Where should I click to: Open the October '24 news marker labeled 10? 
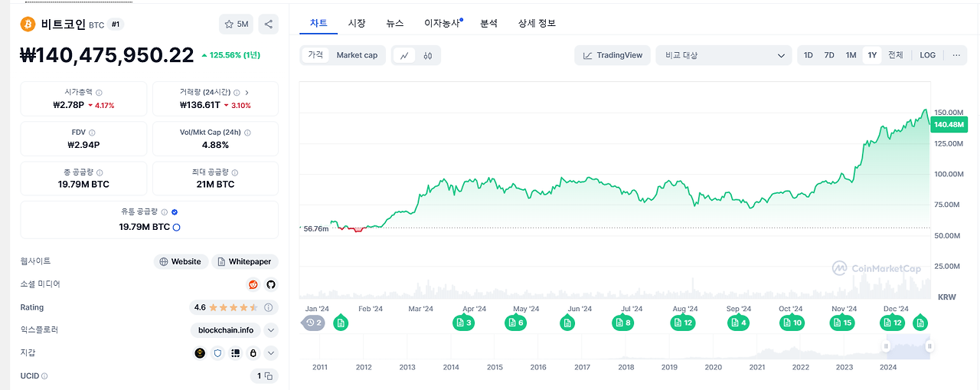[792, 323]
